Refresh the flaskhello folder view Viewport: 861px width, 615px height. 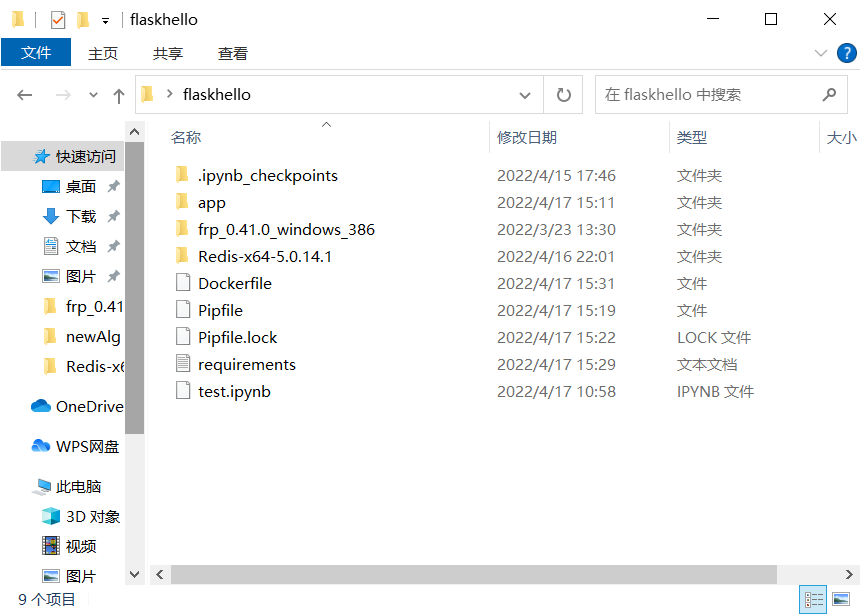tap(563, 93)
